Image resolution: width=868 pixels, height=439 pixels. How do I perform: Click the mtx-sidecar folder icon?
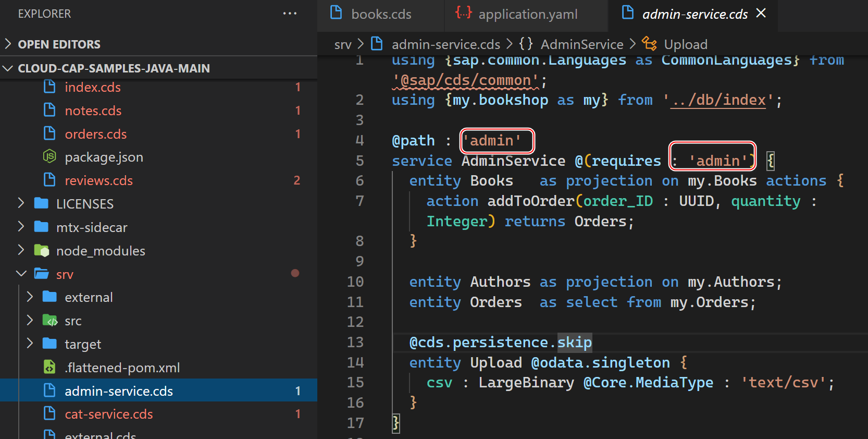(41, 227)
